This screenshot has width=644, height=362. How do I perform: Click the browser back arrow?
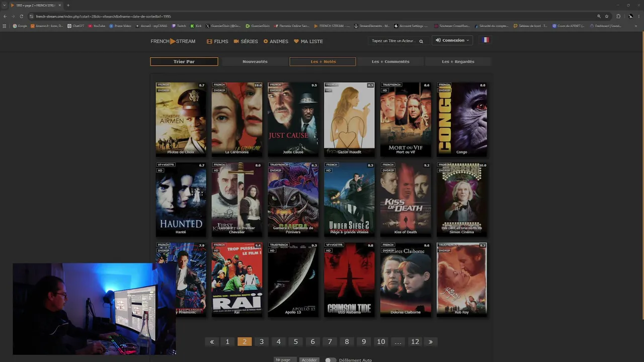[x=5, y=16]
